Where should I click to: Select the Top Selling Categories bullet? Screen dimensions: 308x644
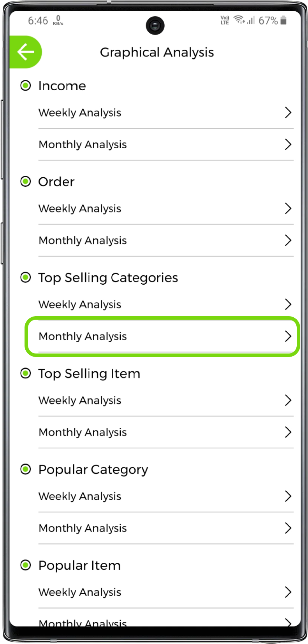click(x=26, y=277)
